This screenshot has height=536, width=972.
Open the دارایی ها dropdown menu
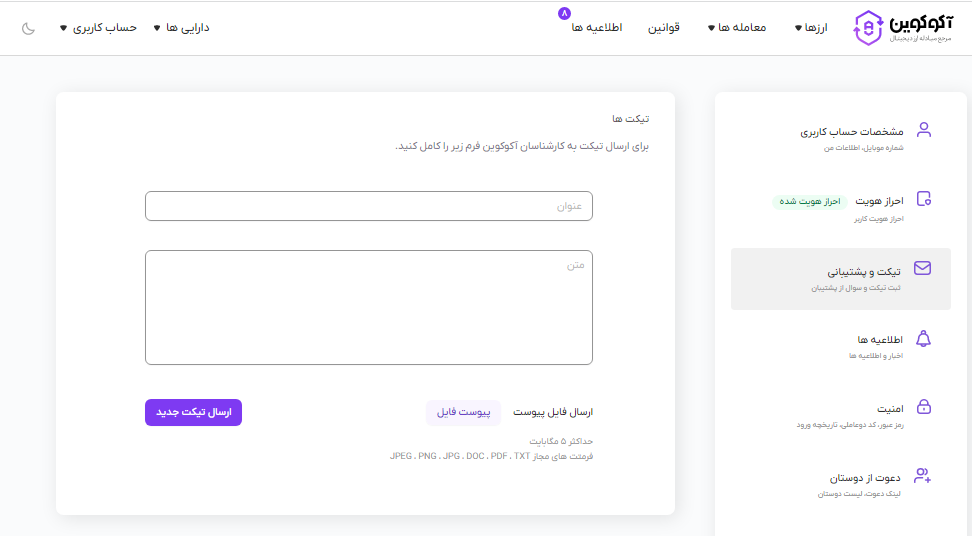point(181,28)
